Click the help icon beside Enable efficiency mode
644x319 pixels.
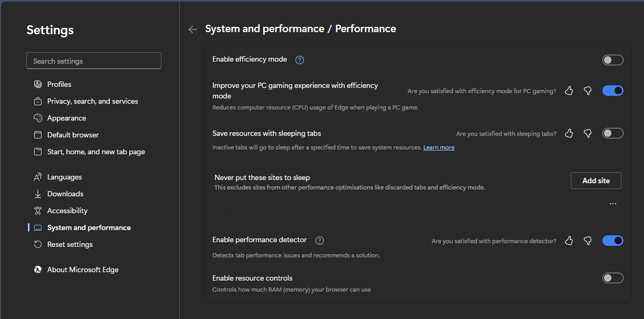[x=299, y=59]
